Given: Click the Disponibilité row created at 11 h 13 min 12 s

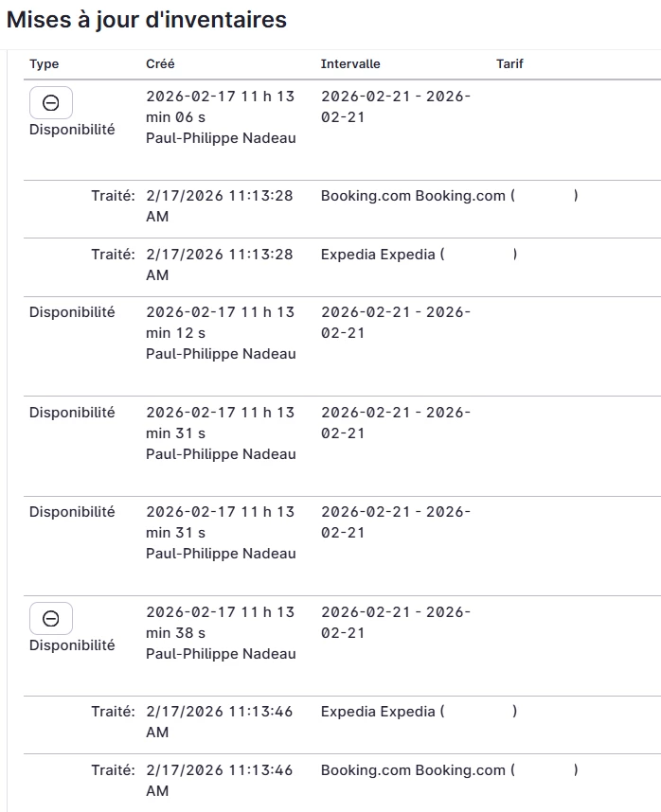Looking at the screenshot, I should [x=72, y=312].
